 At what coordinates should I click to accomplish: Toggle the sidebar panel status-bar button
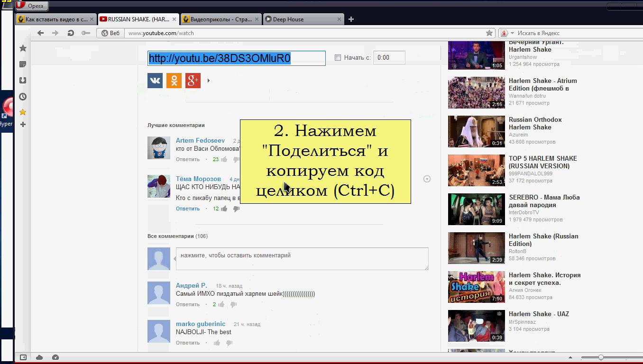[23, 357]
